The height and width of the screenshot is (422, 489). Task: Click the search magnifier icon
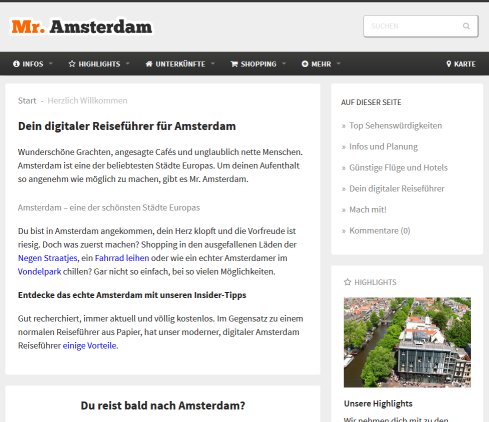(466, 26)
